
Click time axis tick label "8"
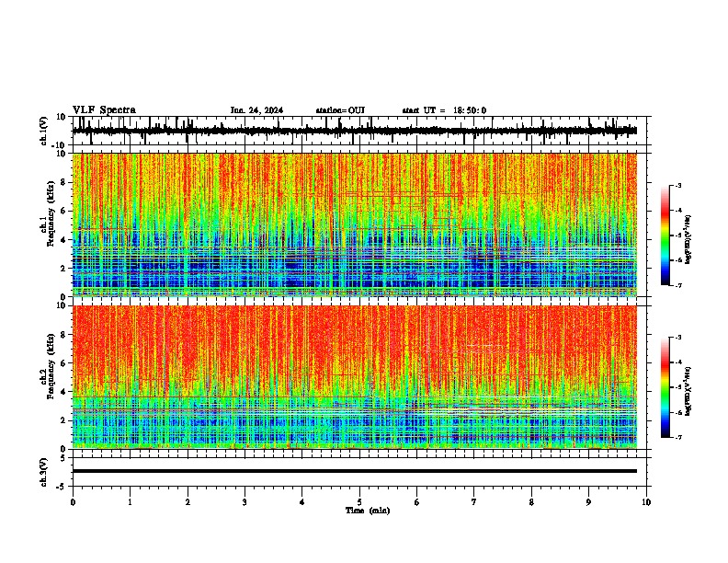coord(531,502)
